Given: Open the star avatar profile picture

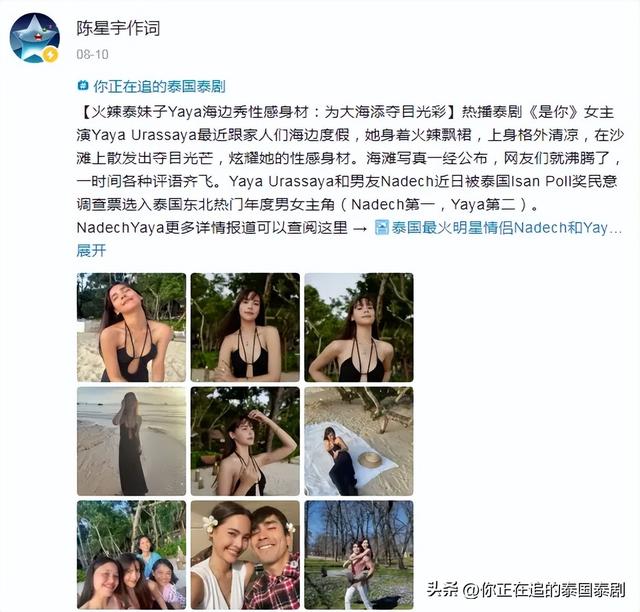Looking at the screenshot, I should coord(35,38).
